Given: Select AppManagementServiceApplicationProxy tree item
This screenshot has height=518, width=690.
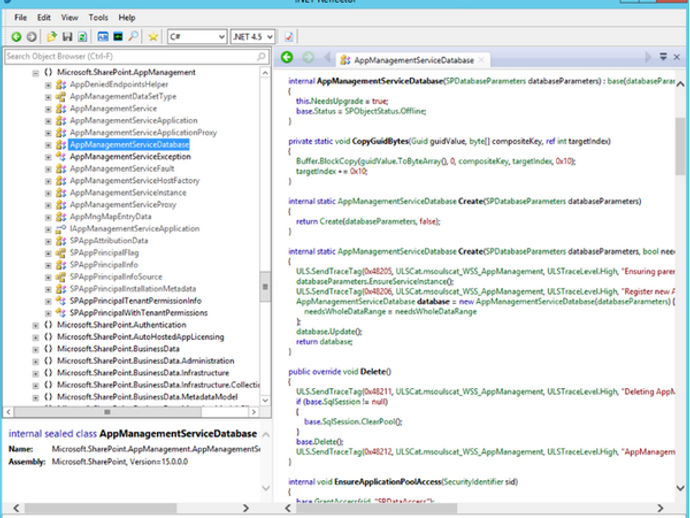Looking at the screenshot, I should (x=143, y=132).
